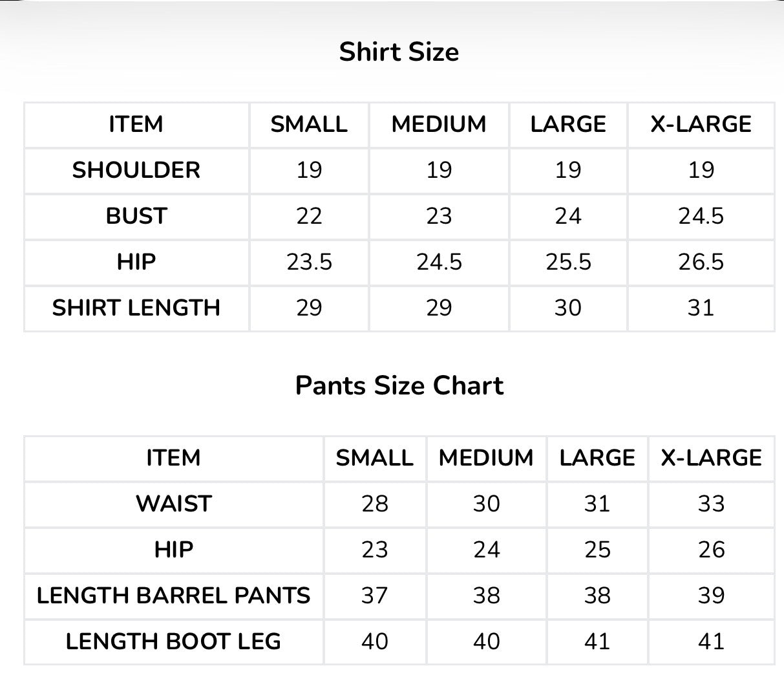Click the ITEM header in pants table
784x690 pixels.
174,458
